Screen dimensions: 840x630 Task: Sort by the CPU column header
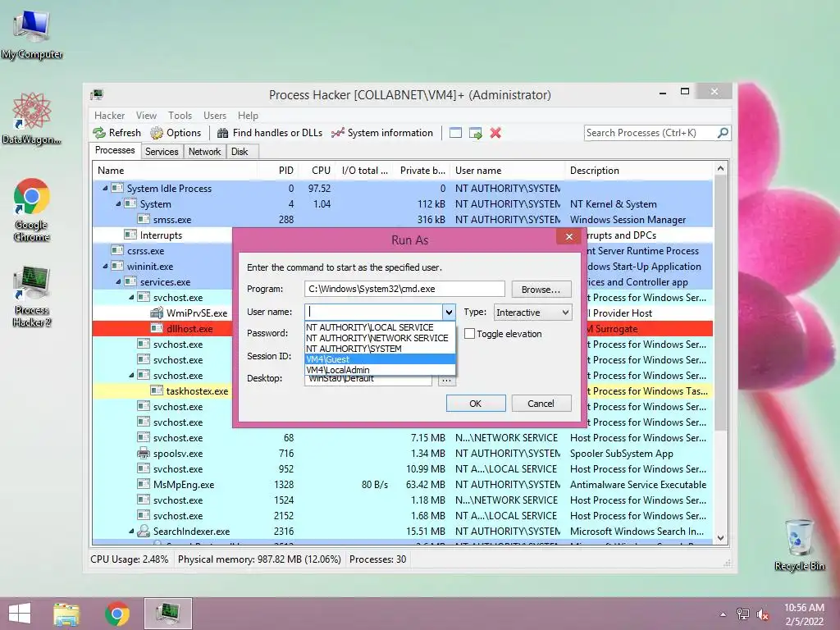pyautogui.click(x=317, y=171)
